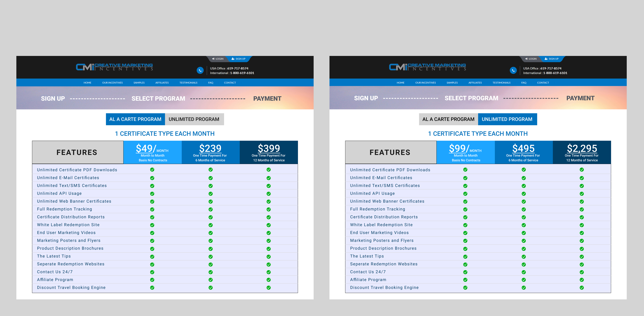The width and height of the screenshot is (644, 316).
Task: Select AL A CARTE PROGRAM tab on right page
Action: [448, 119]
